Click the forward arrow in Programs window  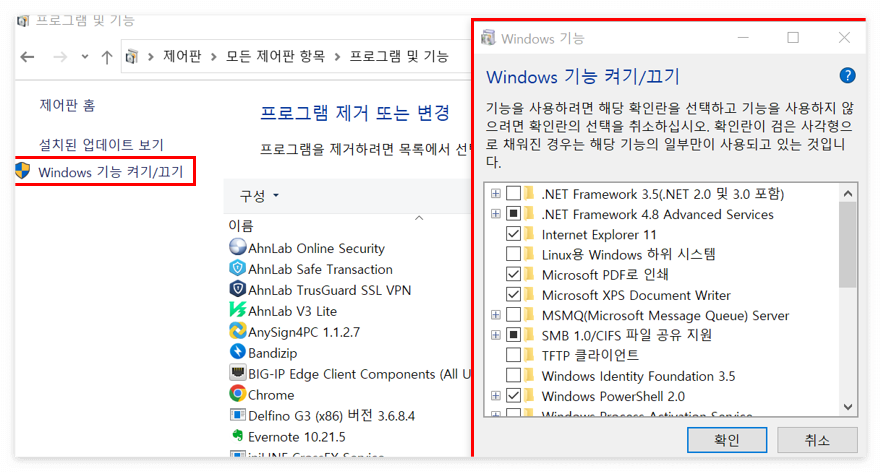[60, 57]
